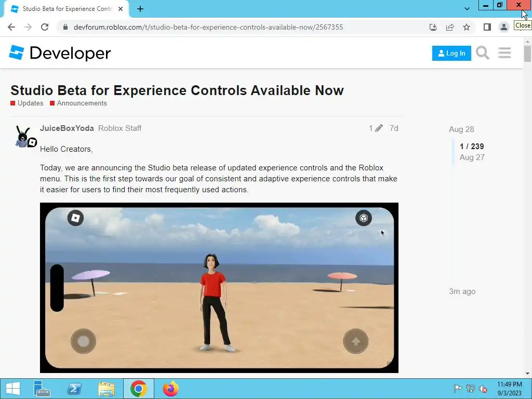Click the browser forward arrow
The image size is (532, 399).
point(28,27)
